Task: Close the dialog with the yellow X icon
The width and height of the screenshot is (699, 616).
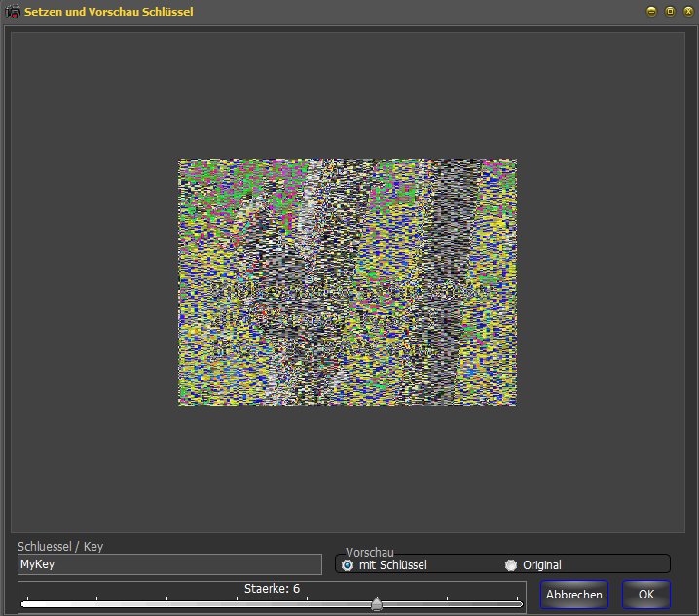Action: (686, 11)
